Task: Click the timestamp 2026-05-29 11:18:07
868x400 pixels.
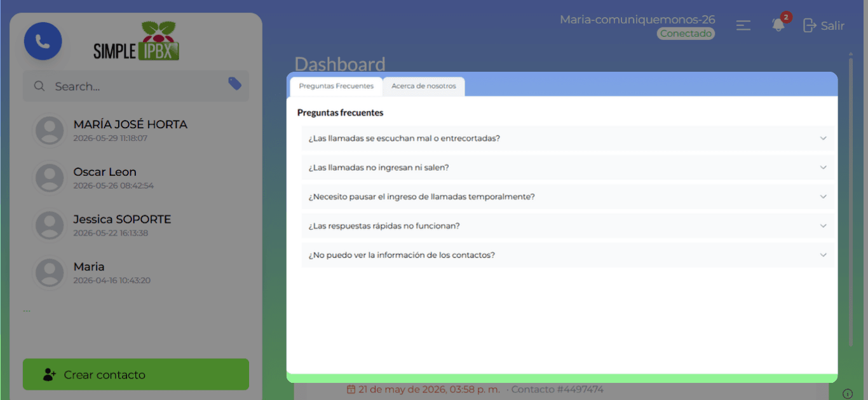Action: (x=110, y=138)
